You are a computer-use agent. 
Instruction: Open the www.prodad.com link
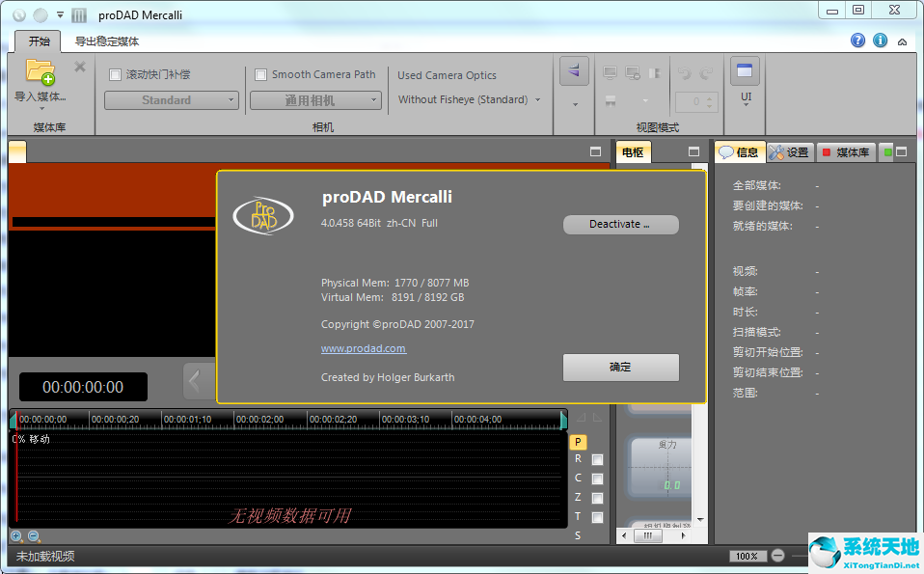click(x=363, y=348)
